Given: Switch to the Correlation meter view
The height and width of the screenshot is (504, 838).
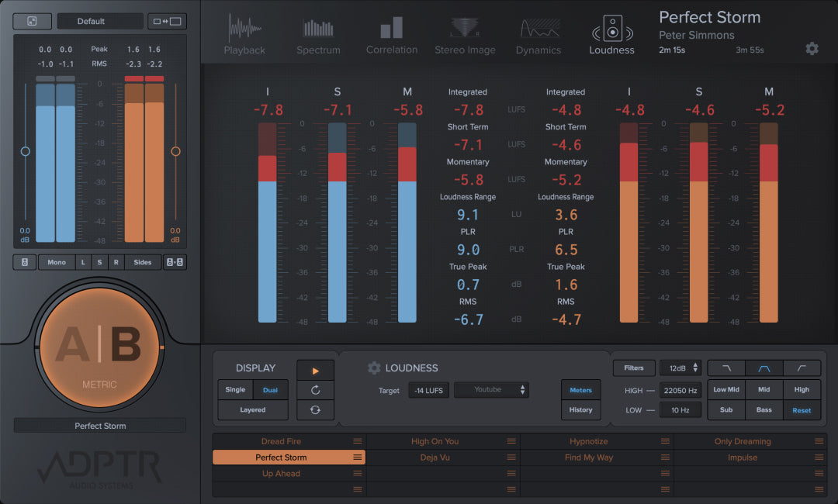Looking at the screenshot, I should [x=392, y=36].
